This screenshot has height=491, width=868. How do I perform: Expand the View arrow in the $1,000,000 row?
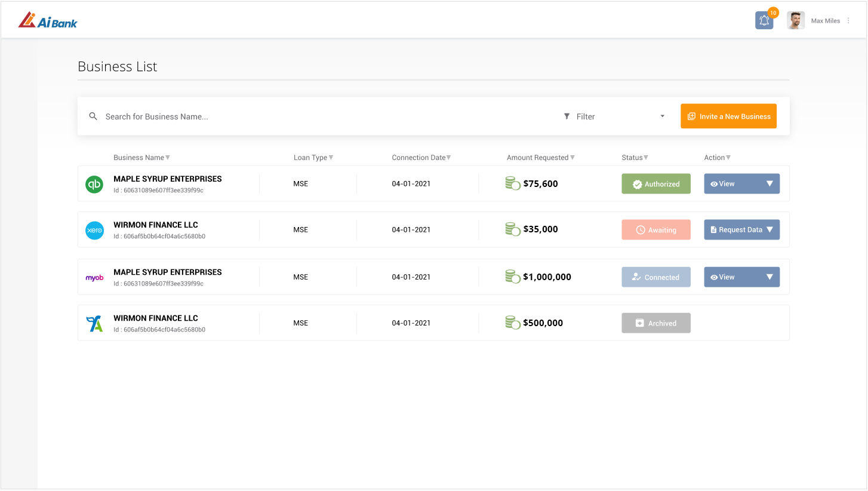pyautogui.click(x=769, y=277)
